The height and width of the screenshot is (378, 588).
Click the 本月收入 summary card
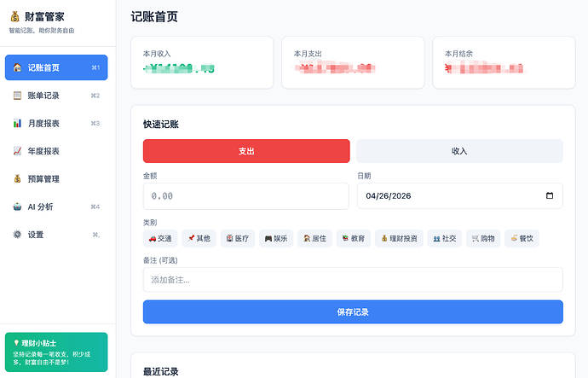[x=202, y=62]
